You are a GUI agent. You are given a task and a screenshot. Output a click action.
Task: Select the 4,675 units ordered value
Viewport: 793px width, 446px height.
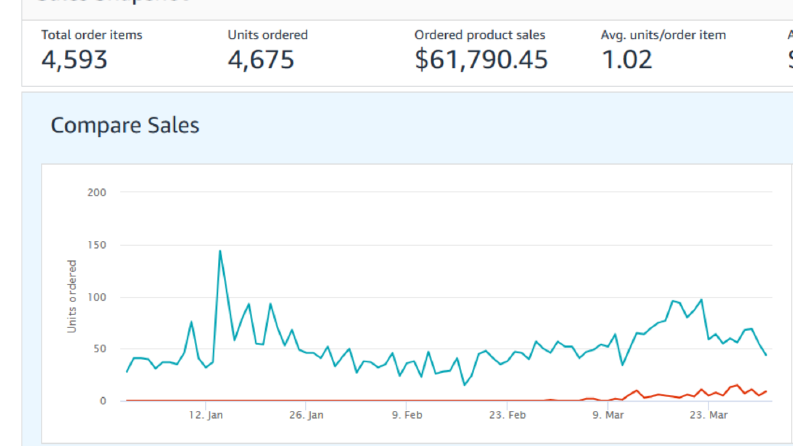click(x=261, y=60)
